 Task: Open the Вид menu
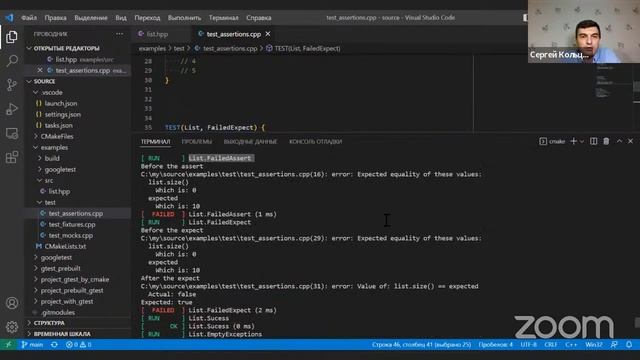tap(121, 18)
